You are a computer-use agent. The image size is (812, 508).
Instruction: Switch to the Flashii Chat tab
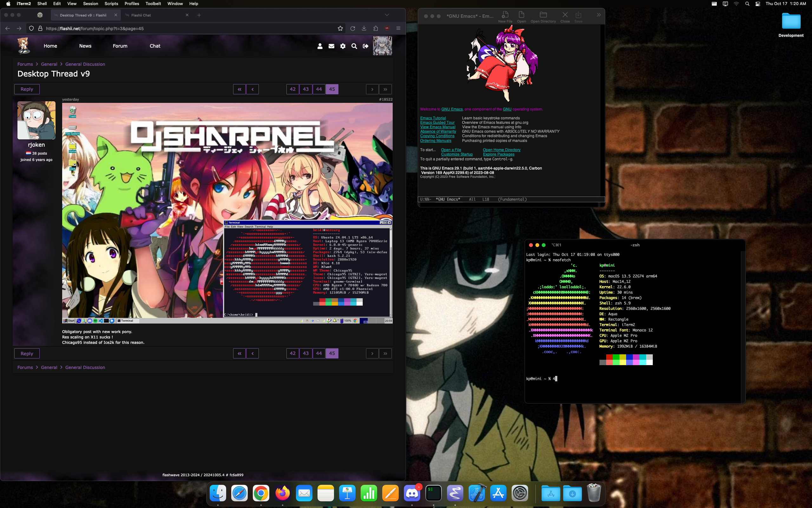(x=156, y=15)
